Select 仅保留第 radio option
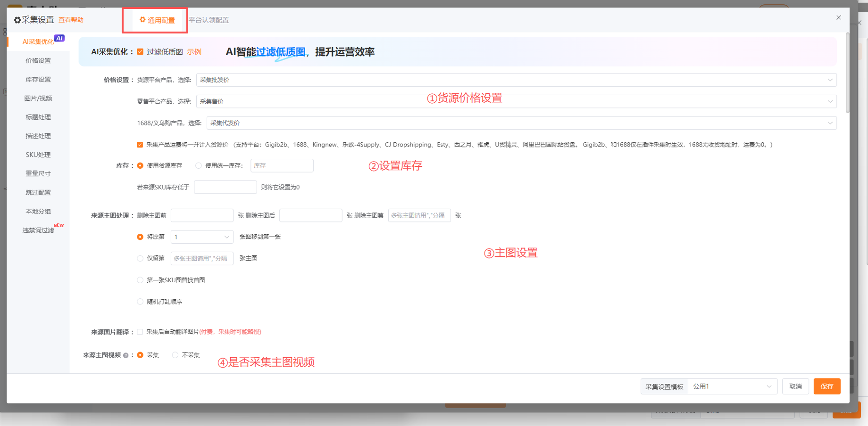868x426 pixels. point(140,258)
